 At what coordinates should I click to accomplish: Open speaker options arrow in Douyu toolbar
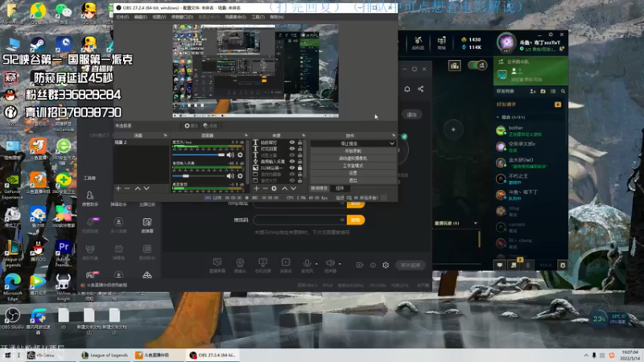click(x=340, y=264)
